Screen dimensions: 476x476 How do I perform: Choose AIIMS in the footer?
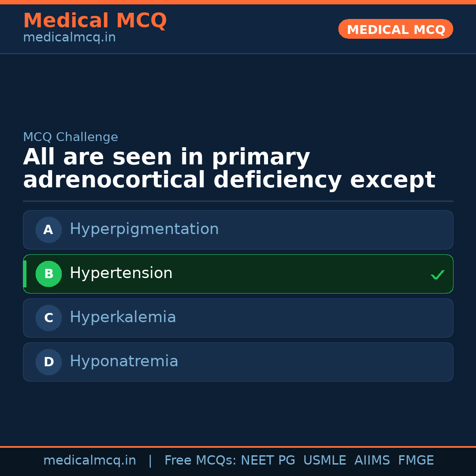click(372, 461)
